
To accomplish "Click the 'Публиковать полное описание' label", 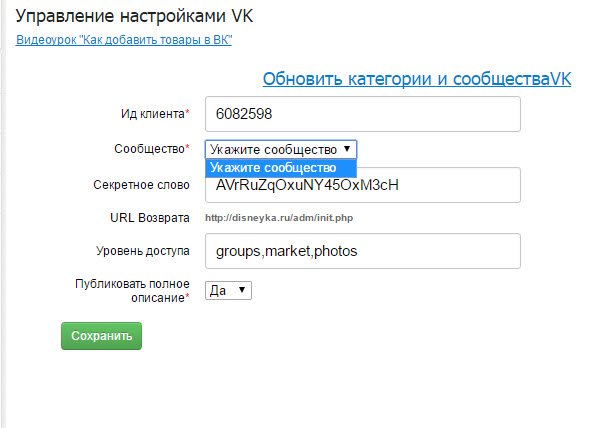I will [132, 291].
